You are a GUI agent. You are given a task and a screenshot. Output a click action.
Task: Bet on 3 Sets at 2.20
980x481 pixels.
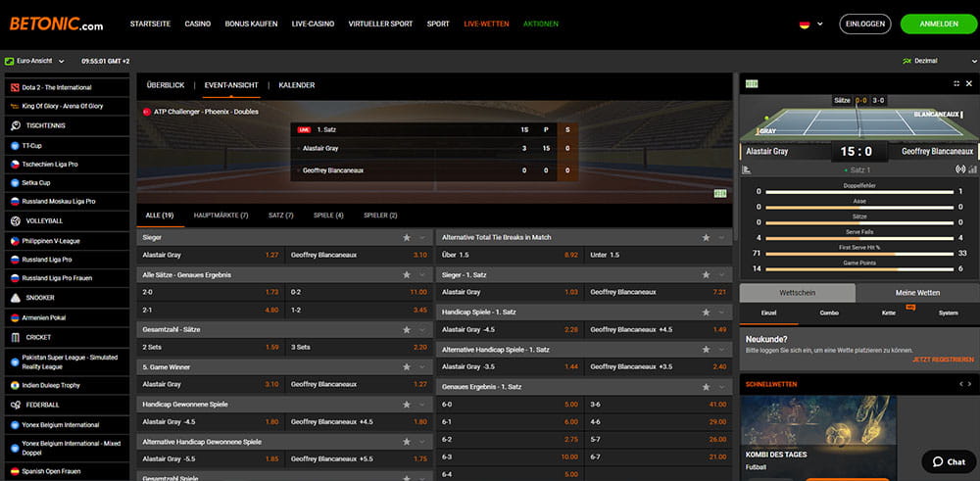pyautogui.click(x=359, y=347)
